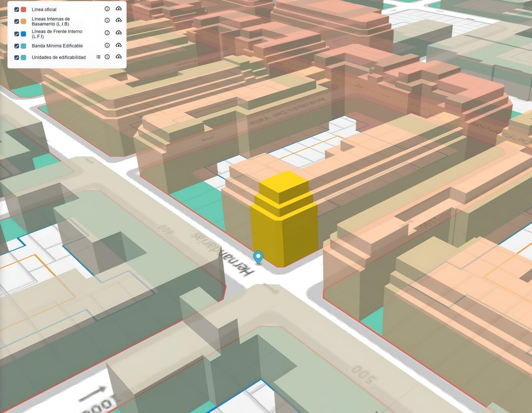This screenshot has width=532, height=413.
Task: Click the 'Línea oficial' layer label
Action: [44, 10]
